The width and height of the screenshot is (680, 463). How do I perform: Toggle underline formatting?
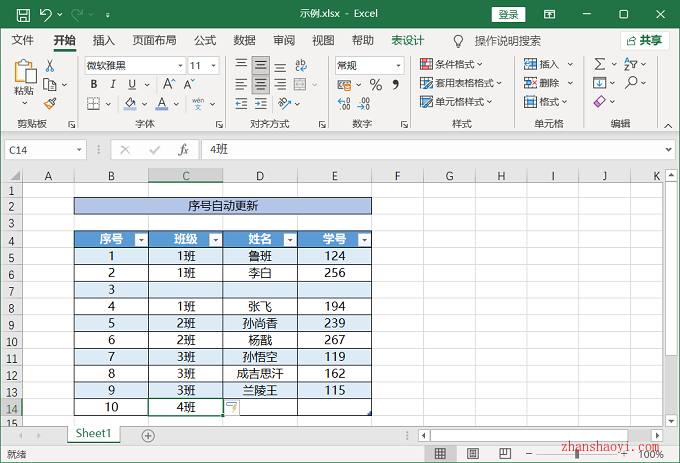132,84
